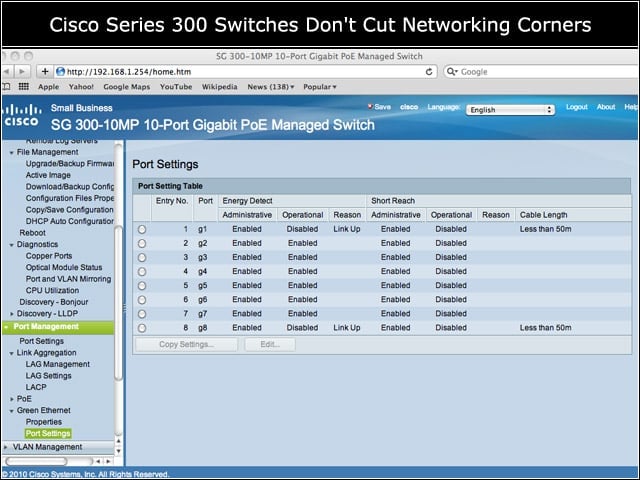
Task: Open Green Ethernet Properties in sidebar
Action: (44, 422)
